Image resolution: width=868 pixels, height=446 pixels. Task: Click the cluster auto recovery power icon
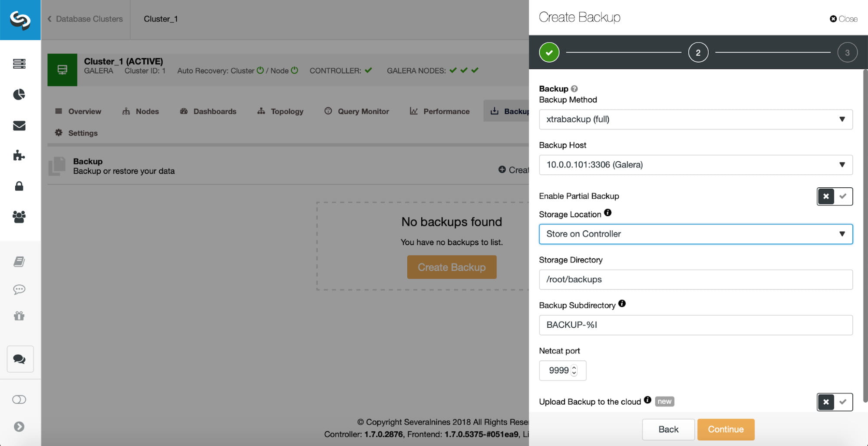click(260, 70)
